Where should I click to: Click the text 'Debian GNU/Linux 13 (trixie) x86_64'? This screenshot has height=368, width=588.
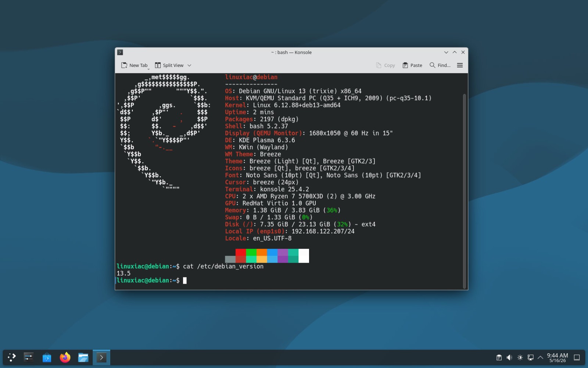(x=300, y=91)
